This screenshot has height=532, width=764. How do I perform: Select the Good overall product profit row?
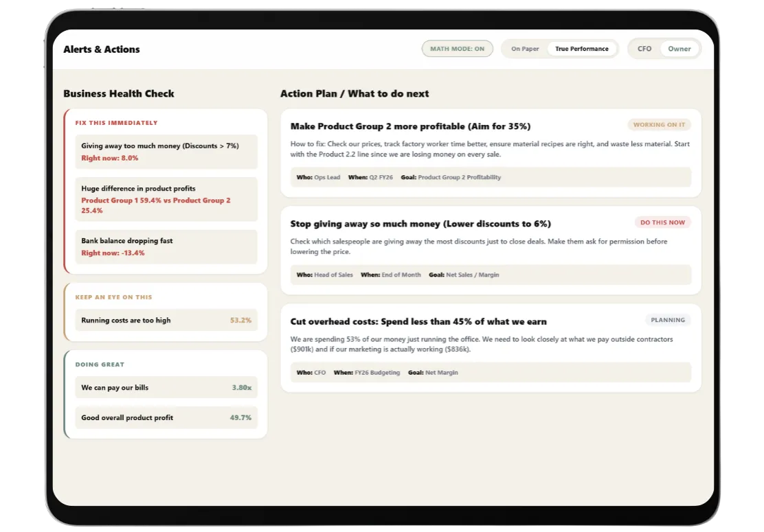click(x=166, y=417)
